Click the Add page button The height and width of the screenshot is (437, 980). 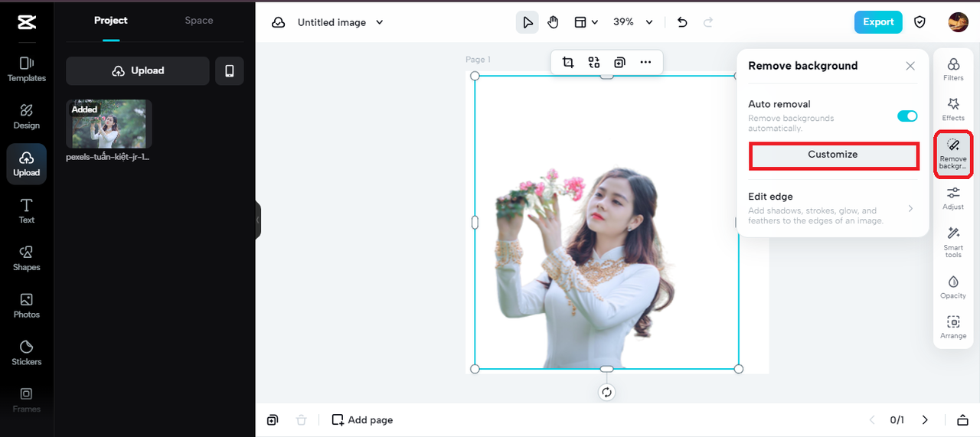click(362, 420)
